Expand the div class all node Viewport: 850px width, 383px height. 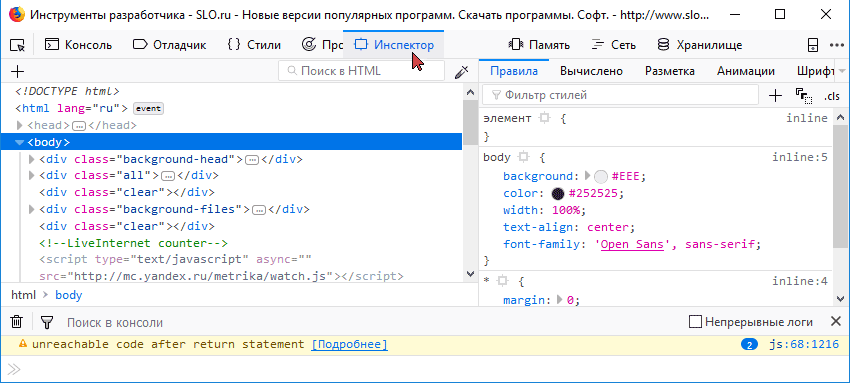[31, 176]
